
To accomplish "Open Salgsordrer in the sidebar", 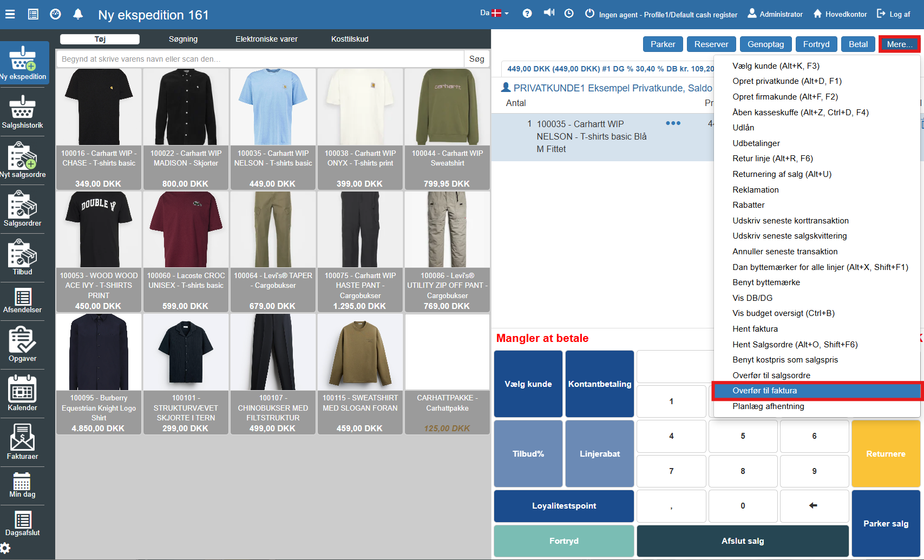I will 22,209.
